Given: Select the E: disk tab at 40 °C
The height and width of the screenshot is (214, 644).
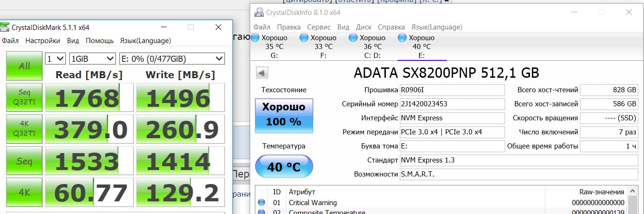Looking at the screenshot, I should coord(422,47).
